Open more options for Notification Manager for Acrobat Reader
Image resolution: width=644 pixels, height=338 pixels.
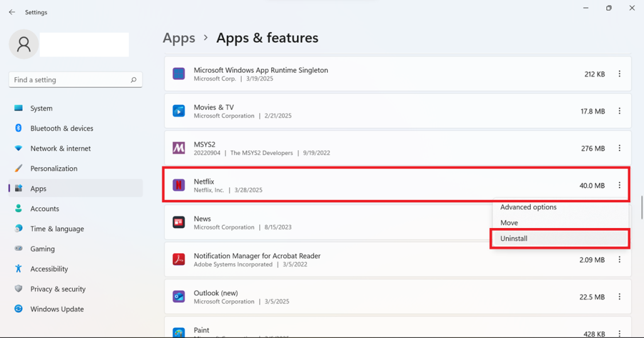619,259
